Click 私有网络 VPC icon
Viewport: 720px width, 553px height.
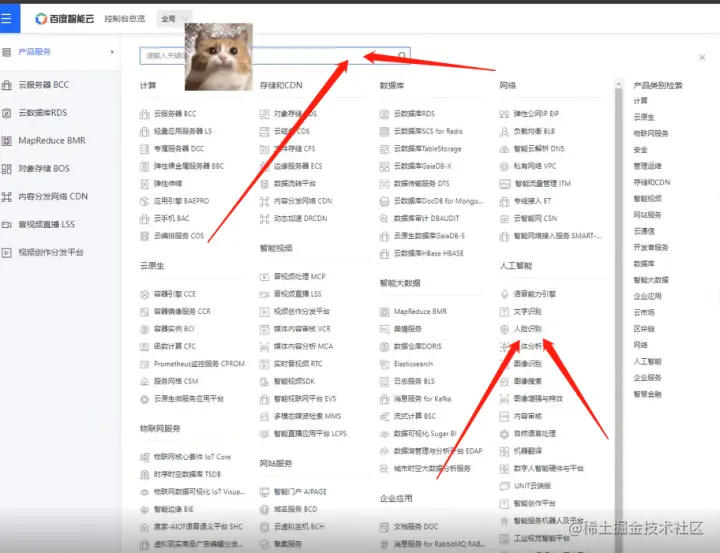pos(504,166)
